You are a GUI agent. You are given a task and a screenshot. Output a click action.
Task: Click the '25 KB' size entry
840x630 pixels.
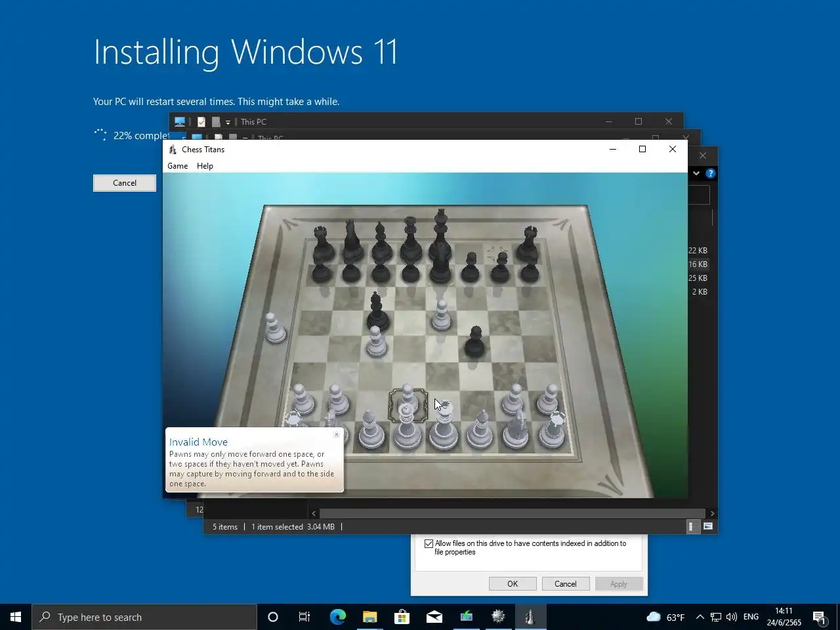click(x=698, y=278)
